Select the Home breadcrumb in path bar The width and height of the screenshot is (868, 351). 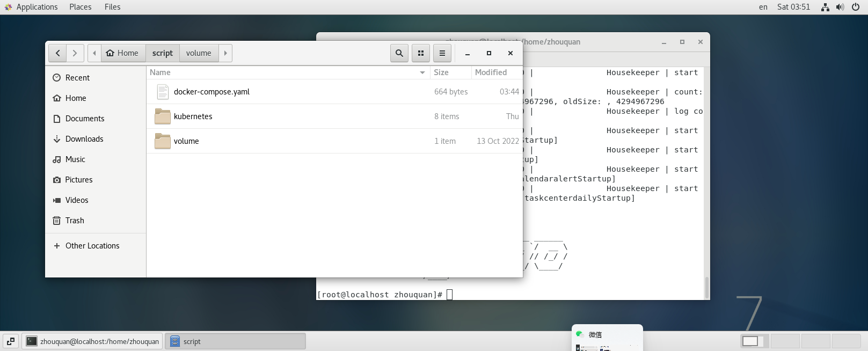click(x=123, y=53)
